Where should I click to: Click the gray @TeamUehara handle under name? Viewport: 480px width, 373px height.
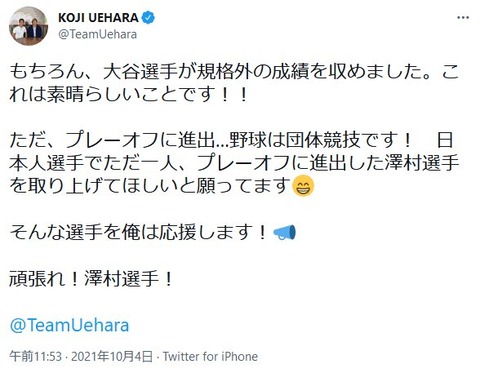97,34
